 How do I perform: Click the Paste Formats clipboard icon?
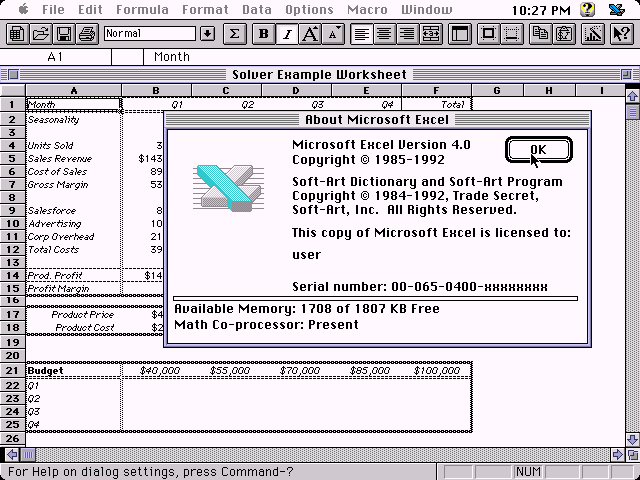564,34
